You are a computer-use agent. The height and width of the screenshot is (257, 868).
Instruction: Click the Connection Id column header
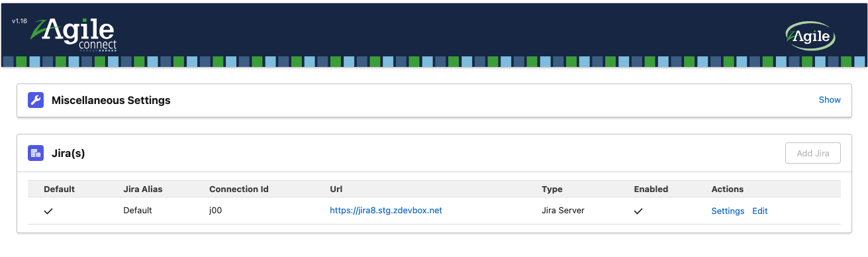pos(239,189)
